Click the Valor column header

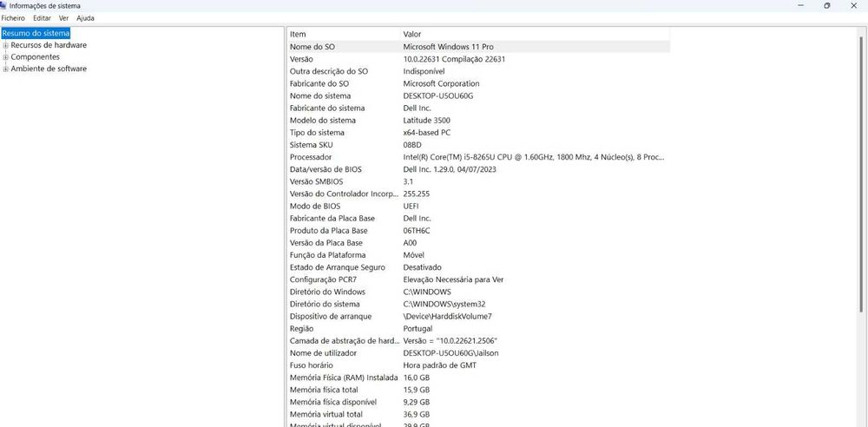536,35
